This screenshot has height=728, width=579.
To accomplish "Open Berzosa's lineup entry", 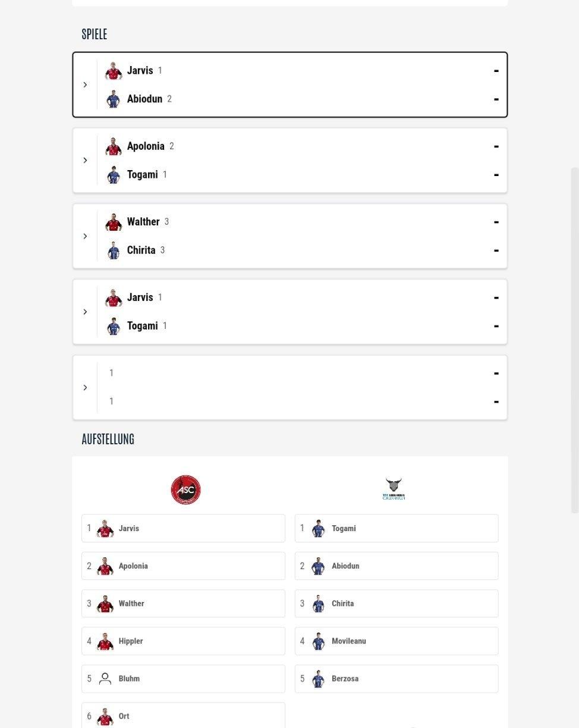I will click(x=397, y=679).
